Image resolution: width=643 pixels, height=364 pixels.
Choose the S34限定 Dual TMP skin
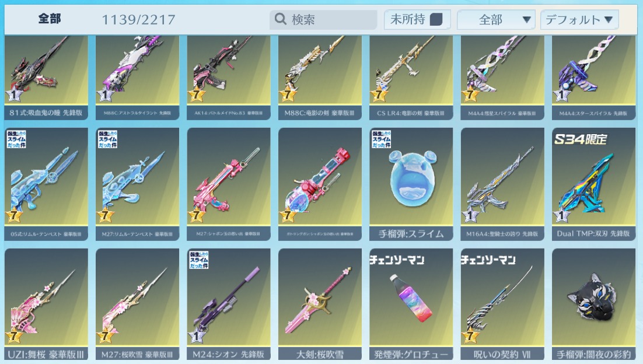593,184
